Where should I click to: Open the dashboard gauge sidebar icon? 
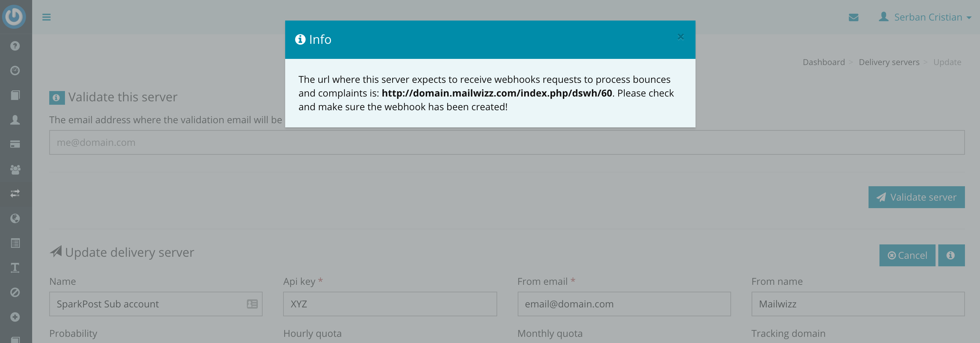pyautogui.click(x=15, y=71)
